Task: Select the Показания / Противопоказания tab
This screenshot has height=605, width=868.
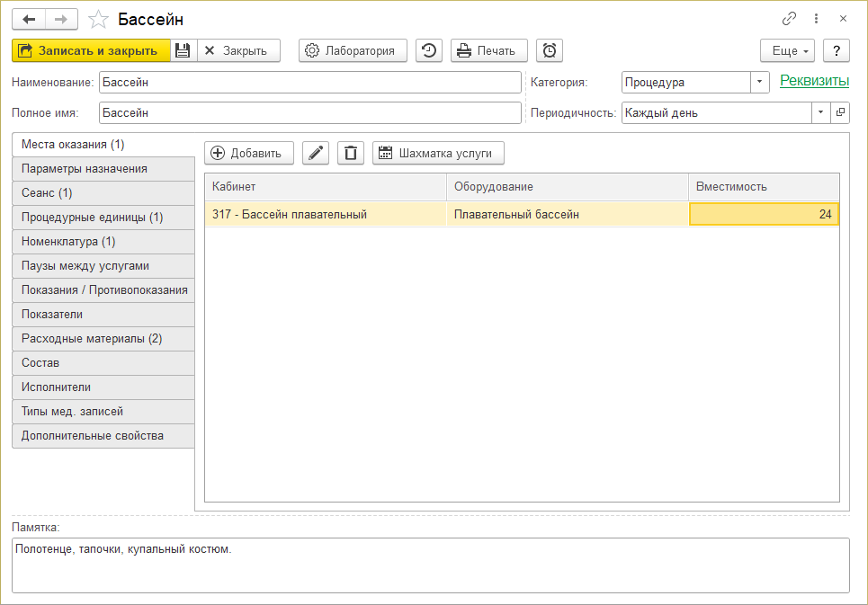Action: tap(103, 290)
